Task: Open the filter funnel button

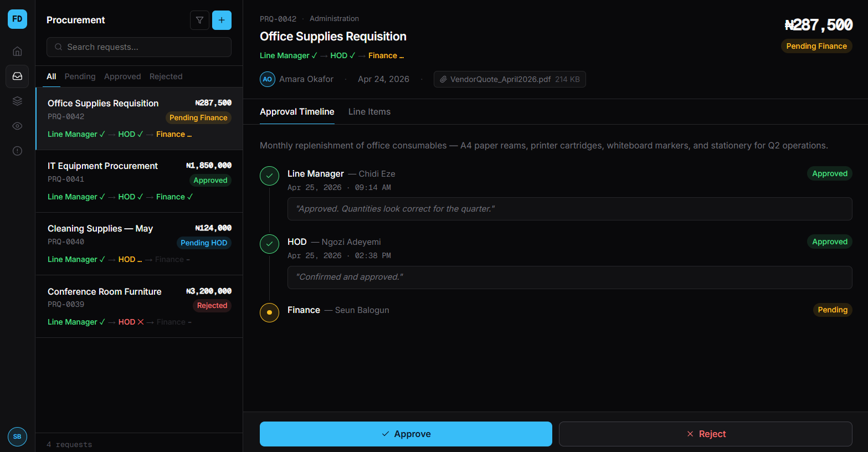Action: [199, 20]
